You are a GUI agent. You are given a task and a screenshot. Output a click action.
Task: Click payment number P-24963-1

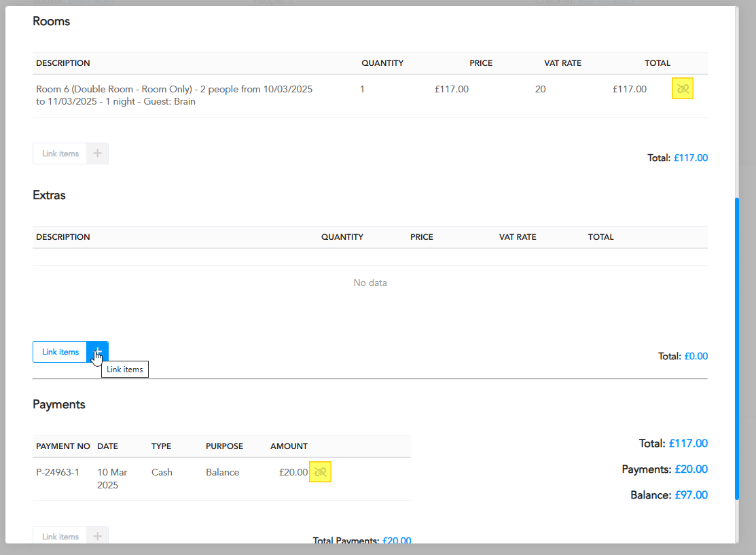57,472
